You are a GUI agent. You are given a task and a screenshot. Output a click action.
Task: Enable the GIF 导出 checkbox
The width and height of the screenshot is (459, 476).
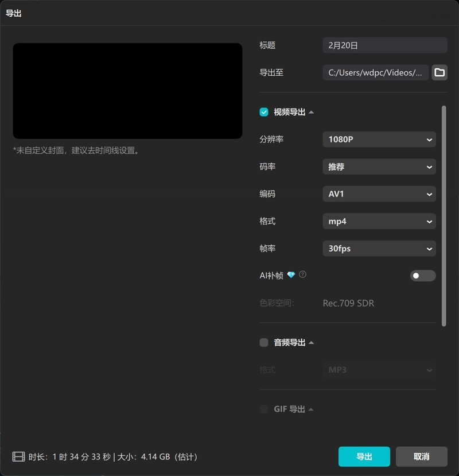click(264, 409)
